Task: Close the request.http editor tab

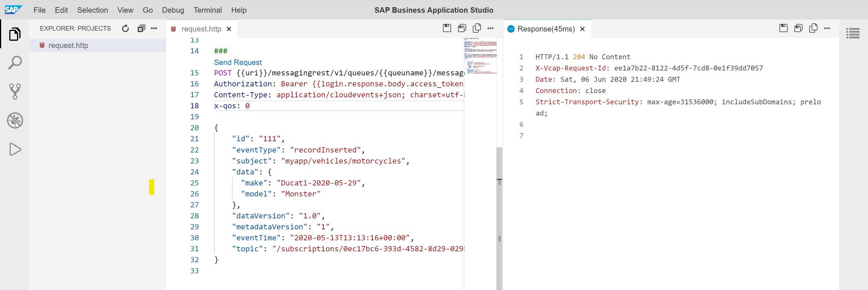Action: (x=229, y=29)
